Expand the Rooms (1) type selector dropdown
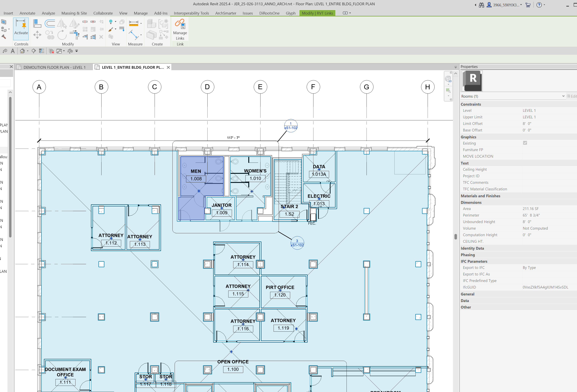This screenshot has width=577, height=392. (x=563, y=96)
